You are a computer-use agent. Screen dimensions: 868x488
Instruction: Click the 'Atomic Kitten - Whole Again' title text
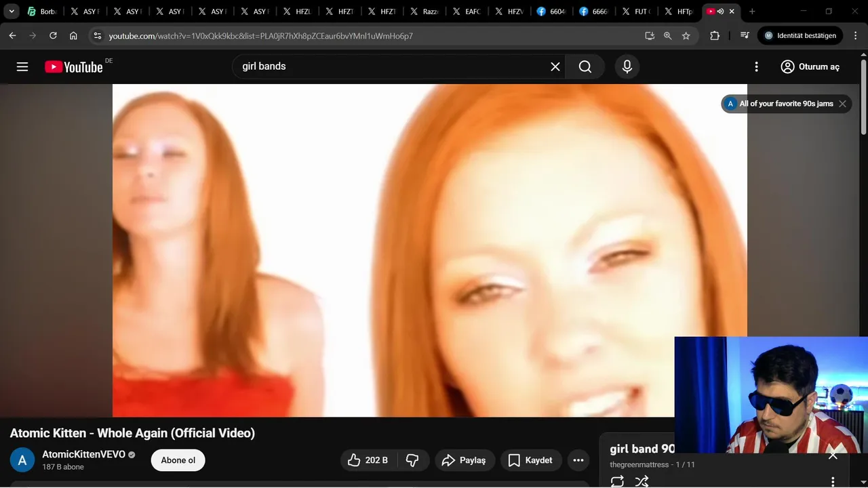tap(132, 433)
